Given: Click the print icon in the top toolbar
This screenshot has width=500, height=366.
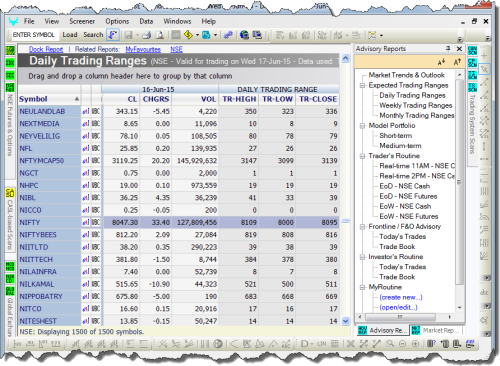Looking at the screenshot, I should (x=147, y=35).
